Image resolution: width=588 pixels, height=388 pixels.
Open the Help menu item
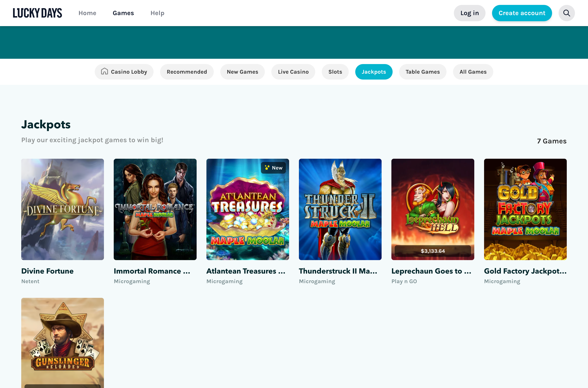click(157, 13)
